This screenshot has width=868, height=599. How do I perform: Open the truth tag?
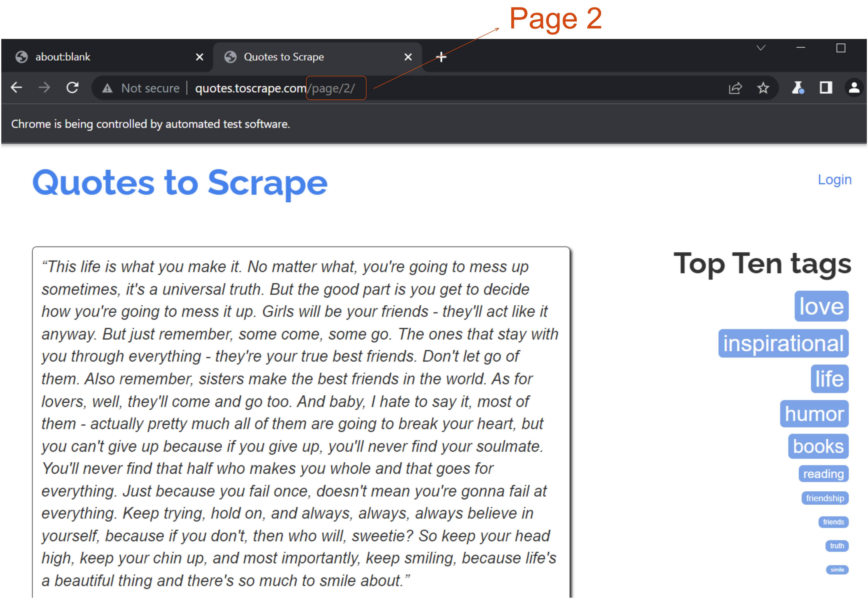point(837,546)
